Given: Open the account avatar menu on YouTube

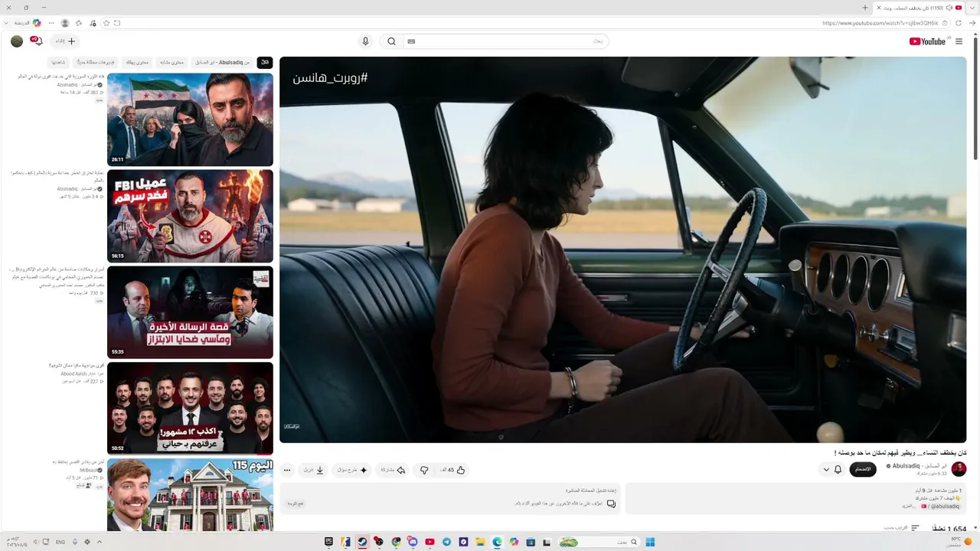Looking at the screenshot, I should point(16,41).
